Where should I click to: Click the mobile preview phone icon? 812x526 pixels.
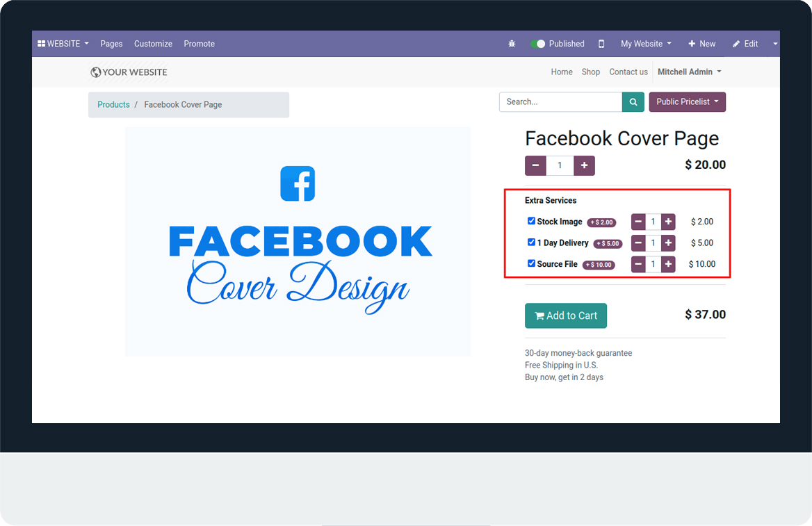click(601, 44)
